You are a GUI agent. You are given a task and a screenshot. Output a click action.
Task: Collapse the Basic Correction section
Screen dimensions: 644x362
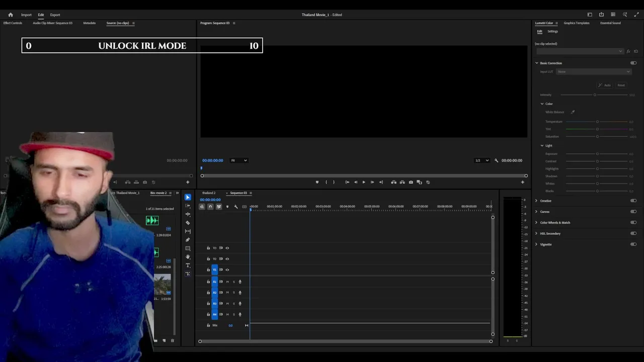click(537, 63)
